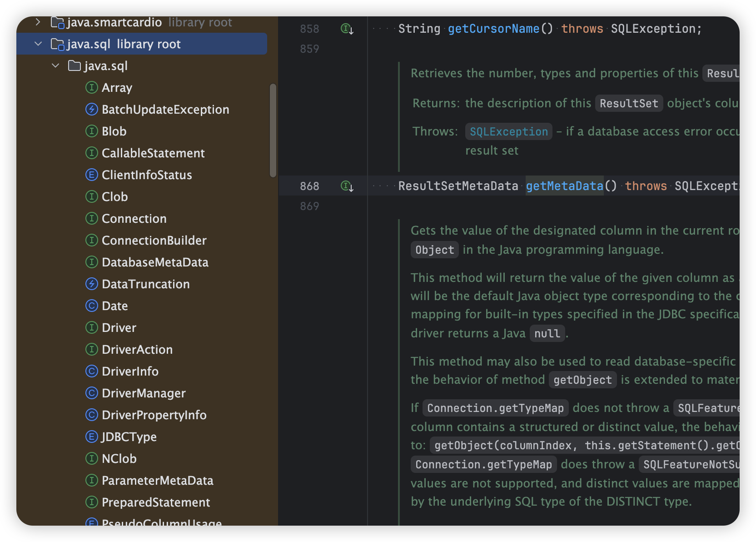The height and width of the screenshot is (542, 756).
Task: Select NClob in the project tree
Action: tap(119, 459)
